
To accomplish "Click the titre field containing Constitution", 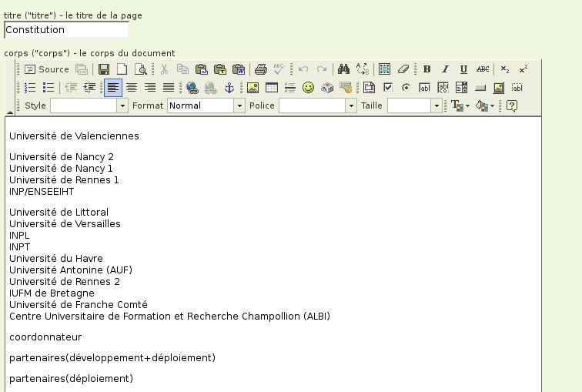I will pyautogui.click(x=66, y=30).
